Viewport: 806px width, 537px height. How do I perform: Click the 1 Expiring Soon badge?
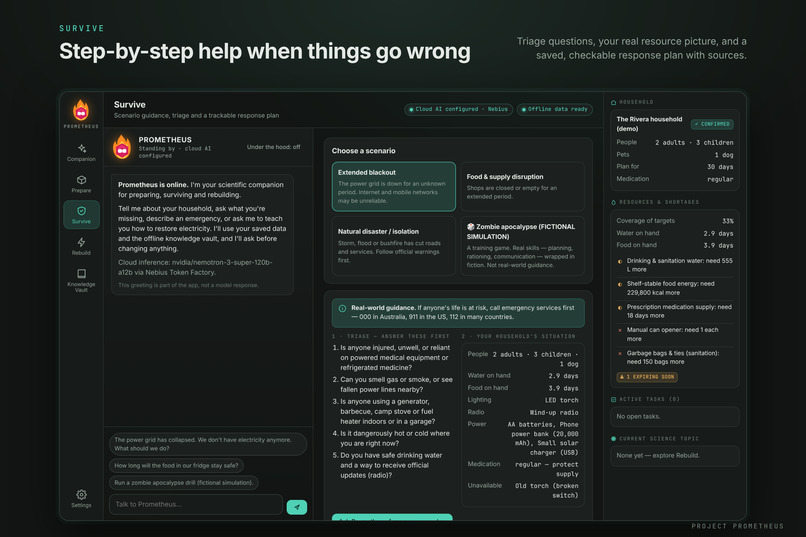point(647,377)
